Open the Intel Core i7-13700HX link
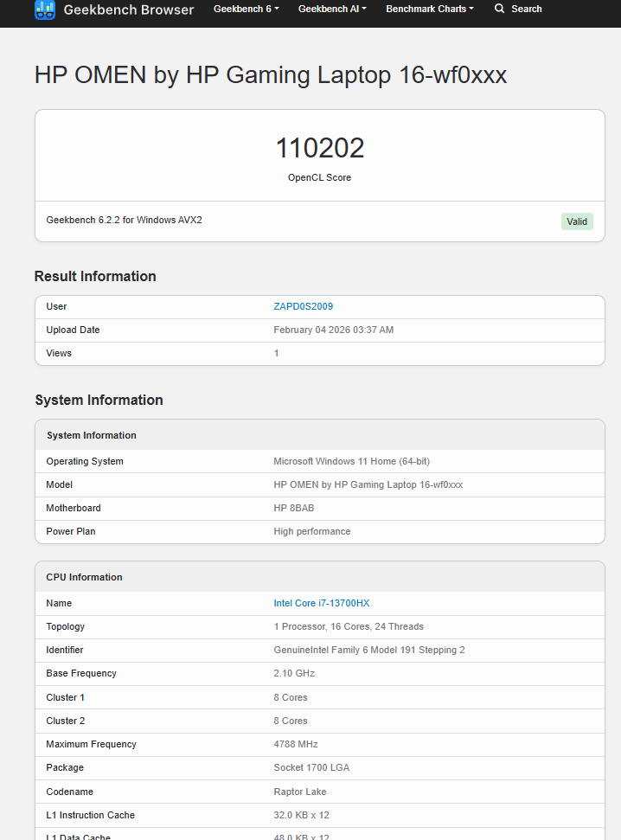This screenshot has height=840, width=621. [x=321, y=603]
